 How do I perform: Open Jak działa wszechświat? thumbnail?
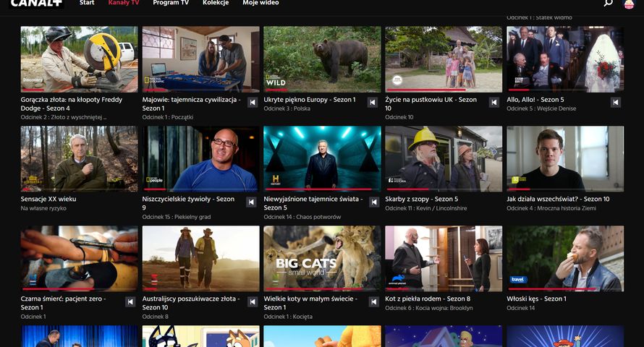click(565, 159)
